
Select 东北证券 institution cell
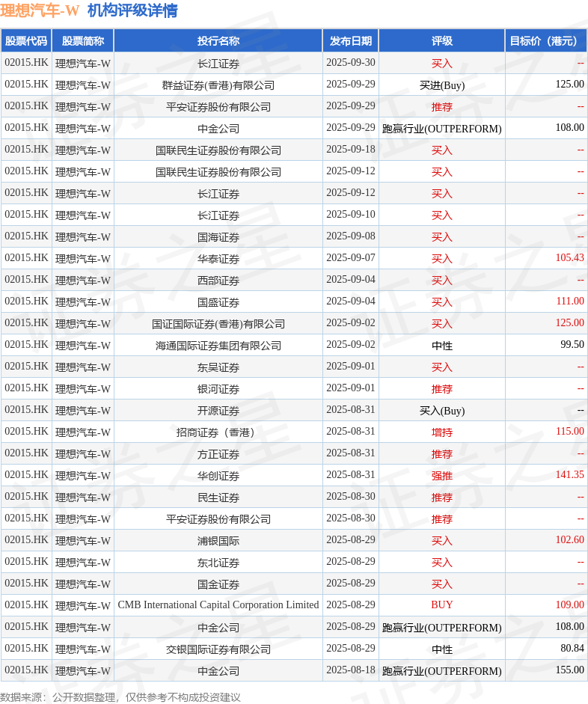pyautogui.click(x=218, y=562)
